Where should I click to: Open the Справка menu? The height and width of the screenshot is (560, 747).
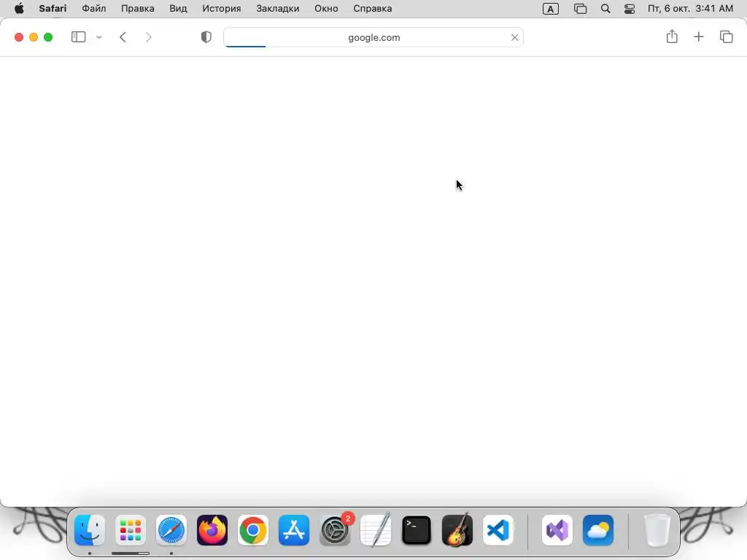(373, 9)
